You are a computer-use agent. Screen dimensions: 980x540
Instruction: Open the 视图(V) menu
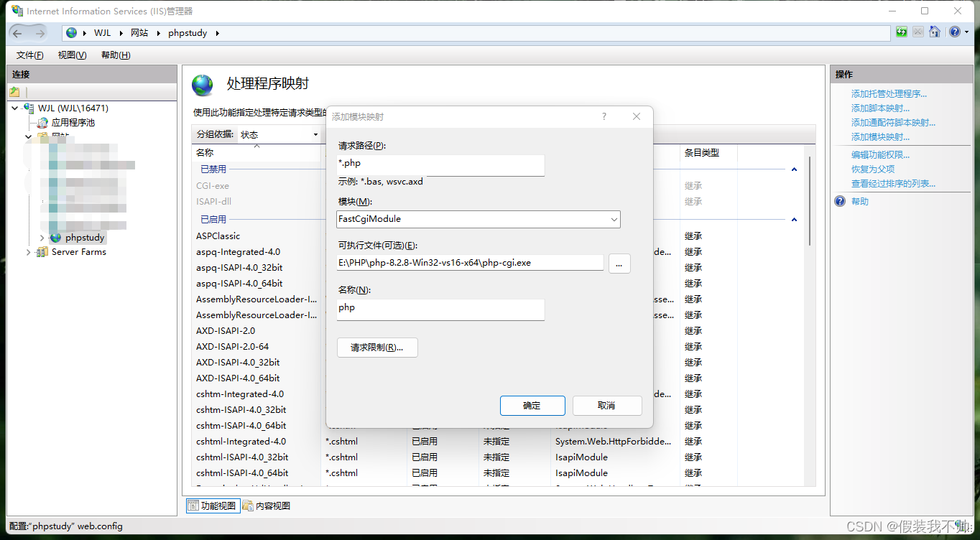click(73, 55)
